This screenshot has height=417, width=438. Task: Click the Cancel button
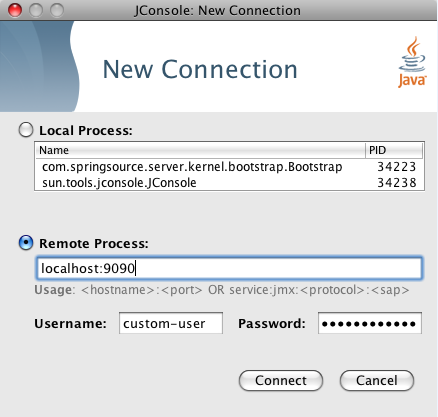pyautogui.click(x=377, y=380)
